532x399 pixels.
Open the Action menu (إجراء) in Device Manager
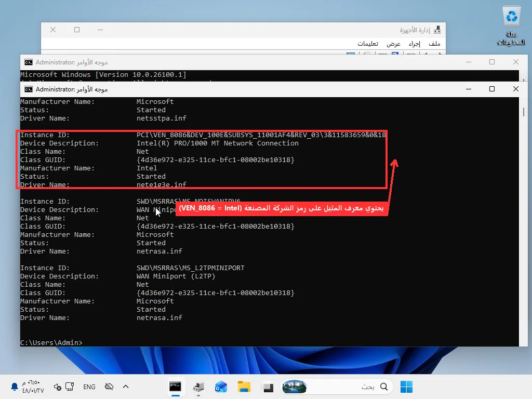coord(414,44)
